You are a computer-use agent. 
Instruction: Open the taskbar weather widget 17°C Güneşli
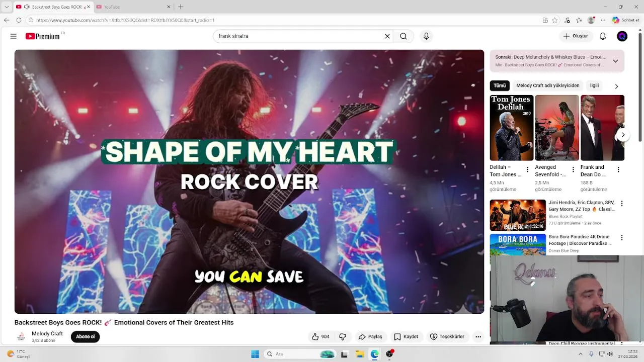(19, 354)
